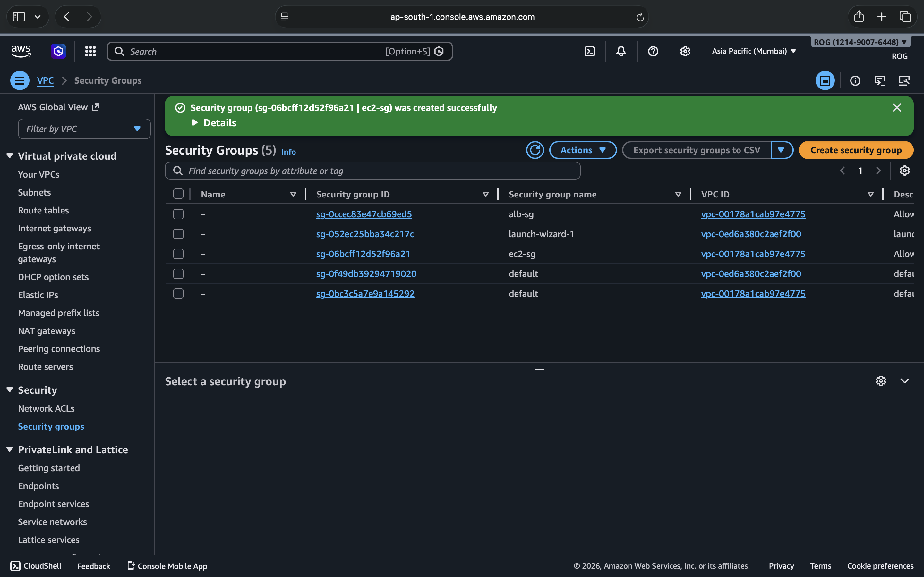Expand the Filter by VPC dropdown

pos(84,129)
